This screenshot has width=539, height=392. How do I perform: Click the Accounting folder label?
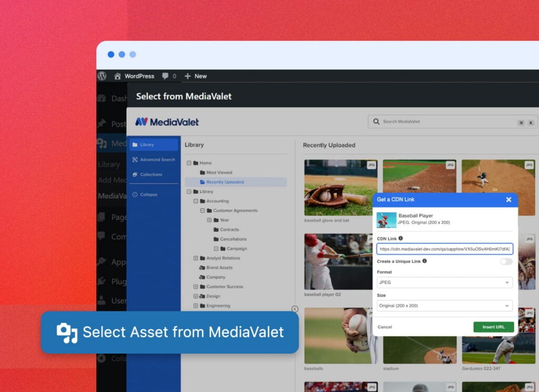point(217,201)
